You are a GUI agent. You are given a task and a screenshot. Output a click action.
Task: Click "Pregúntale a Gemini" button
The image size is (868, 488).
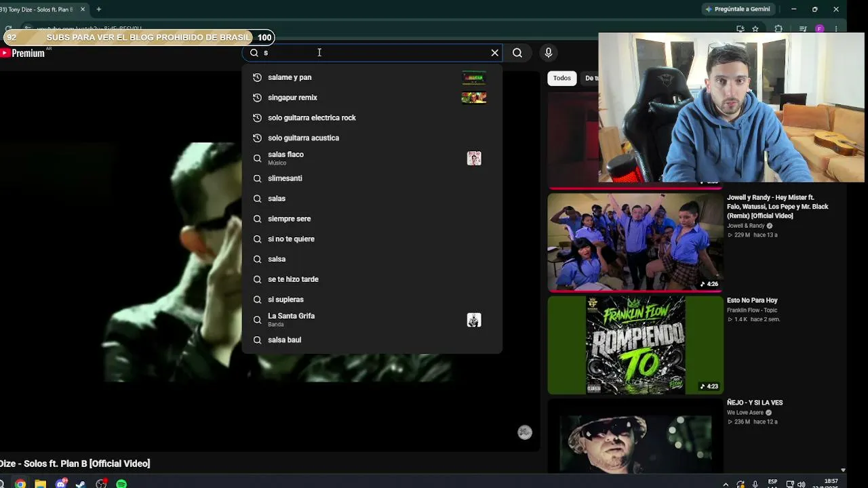pos(737,9)
